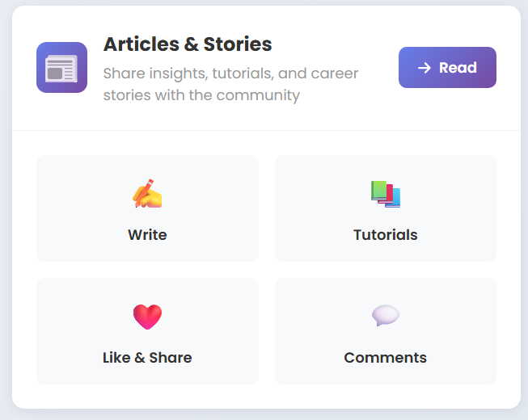Choose the "Like & Share" label
The width and height of the screenshot is (528, 420).
[x=147, y=358]
